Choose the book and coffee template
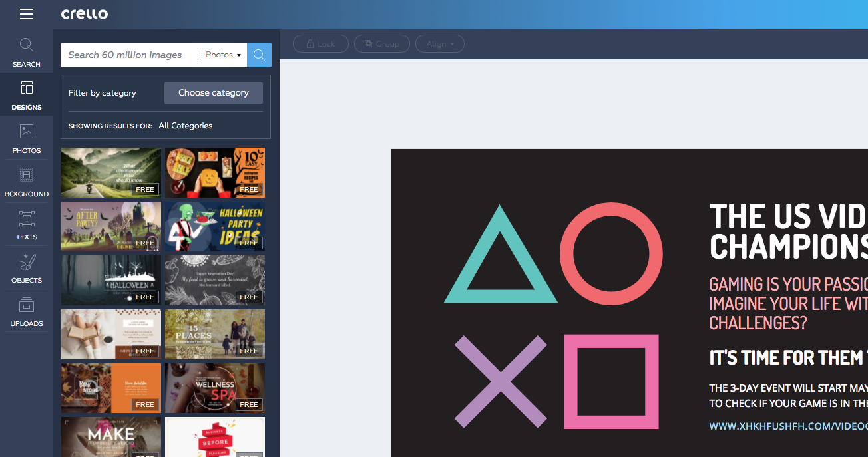The image size is (868, 457). [111, 334]
